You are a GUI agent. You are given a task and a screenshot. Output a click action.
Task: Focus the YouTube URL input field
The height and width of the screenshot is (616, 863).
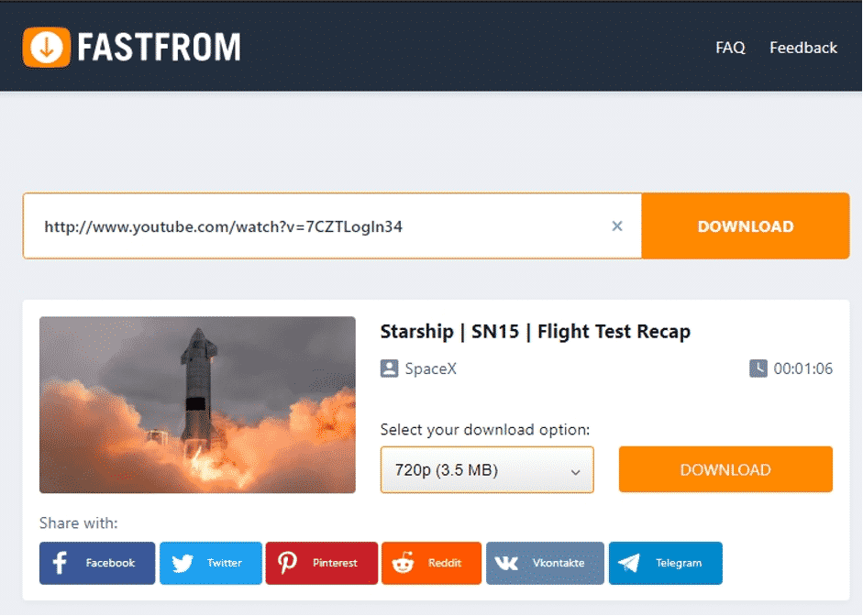(312, 226)
